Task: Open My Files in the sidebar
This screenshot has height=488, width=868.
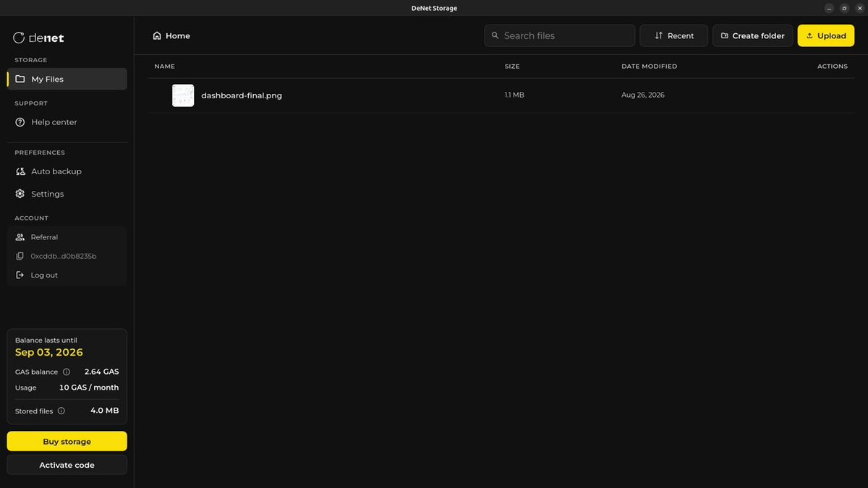Action: (67, 79)
